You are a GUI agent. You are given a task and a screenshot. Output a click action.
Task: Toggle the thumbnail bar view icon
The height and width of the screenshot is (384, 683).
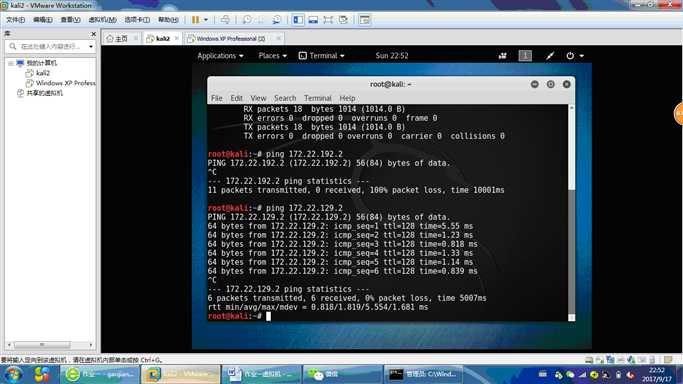point(313,20)
